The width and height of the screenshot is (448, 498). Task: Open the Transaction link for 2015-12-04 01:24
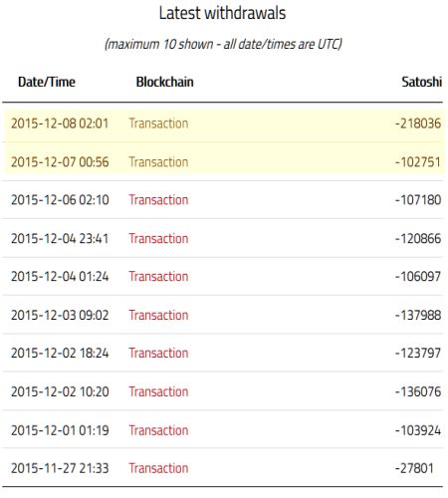(x=158, y=276)
